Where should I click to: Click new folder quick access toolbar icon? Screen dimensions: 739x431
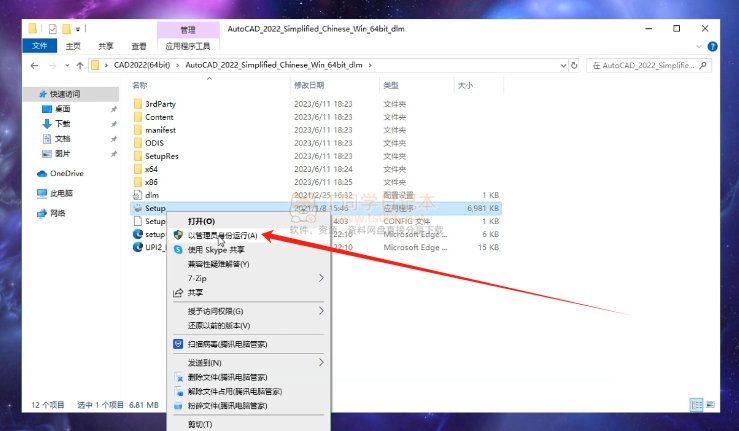[66, 29]
